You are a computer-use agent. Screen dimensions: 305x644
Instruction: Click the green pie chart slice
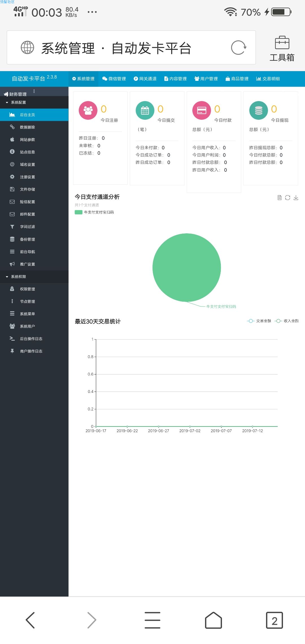click(187, 267)
